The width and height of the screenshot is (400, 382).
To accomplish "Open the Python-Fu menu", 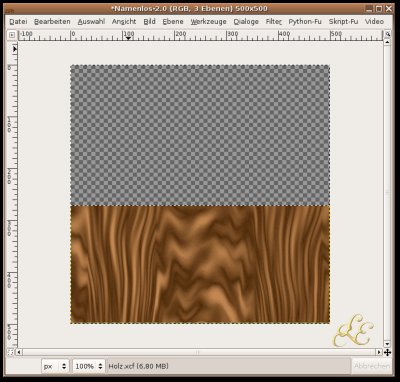I will (x=305, y=22).
